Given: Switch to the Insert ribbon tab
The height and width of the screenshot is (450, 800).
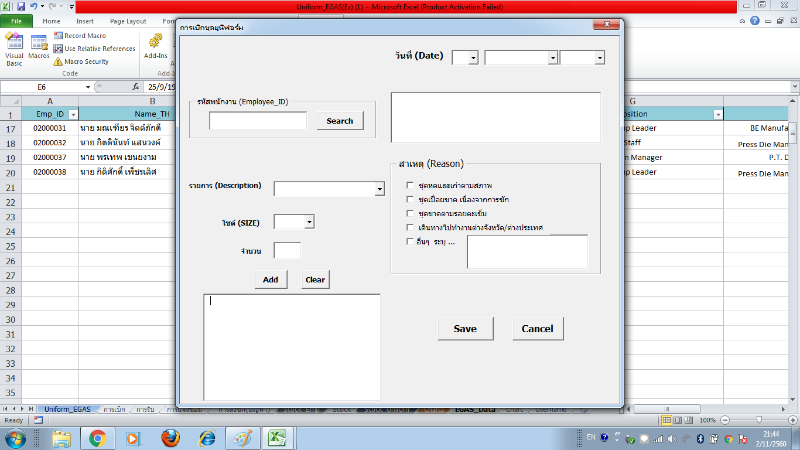Looking at the screenshot, I should tap(85, 20).
